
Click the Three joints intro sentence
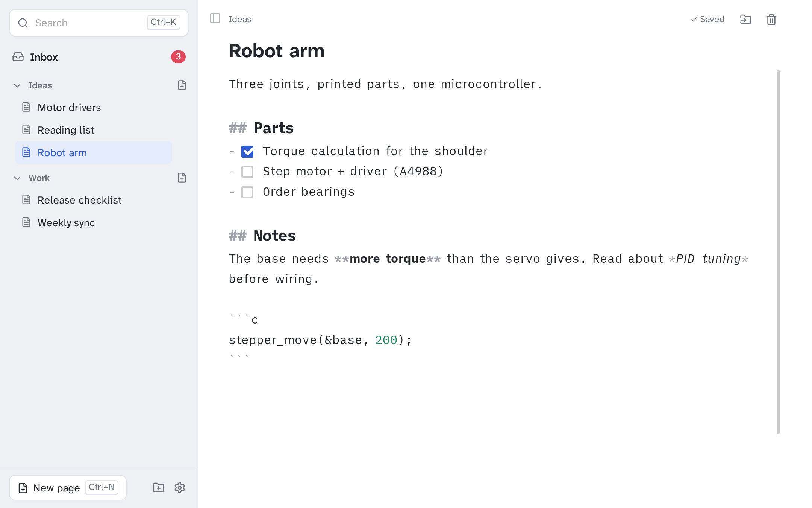[385, 84]
